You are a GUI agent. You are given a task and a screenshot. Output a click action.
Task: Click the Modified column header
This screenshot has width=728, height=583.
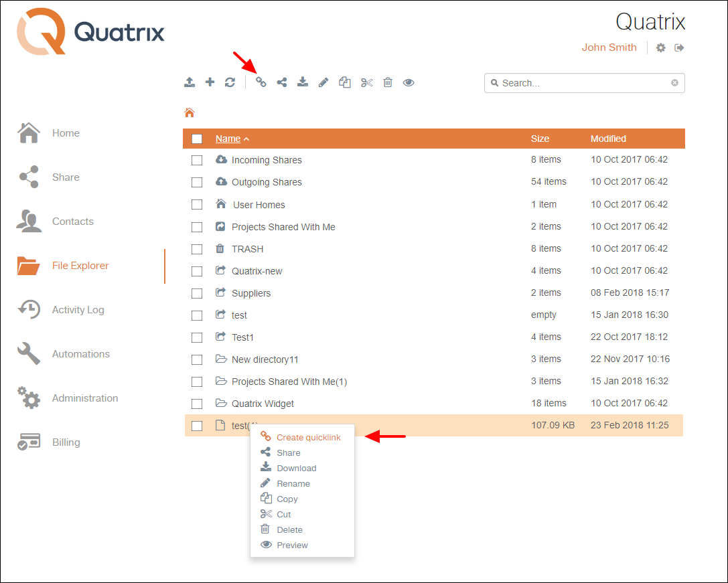click(608, 139)
